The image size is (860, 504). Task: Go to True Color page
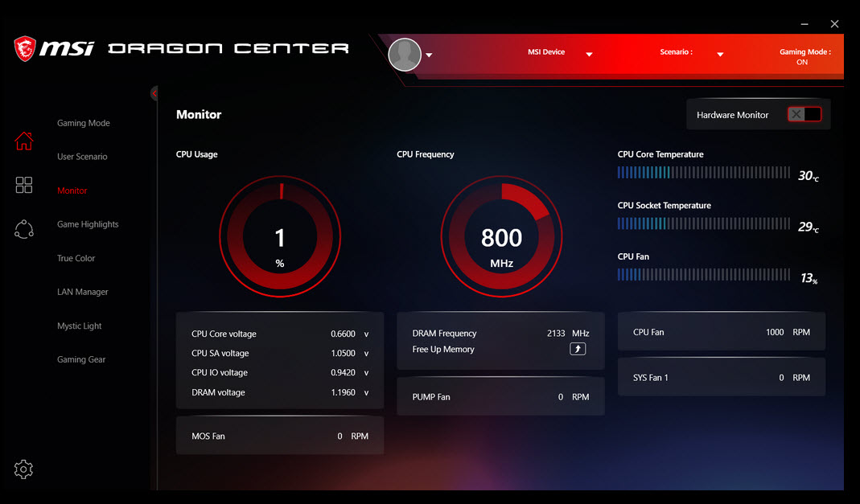(76, 258)
